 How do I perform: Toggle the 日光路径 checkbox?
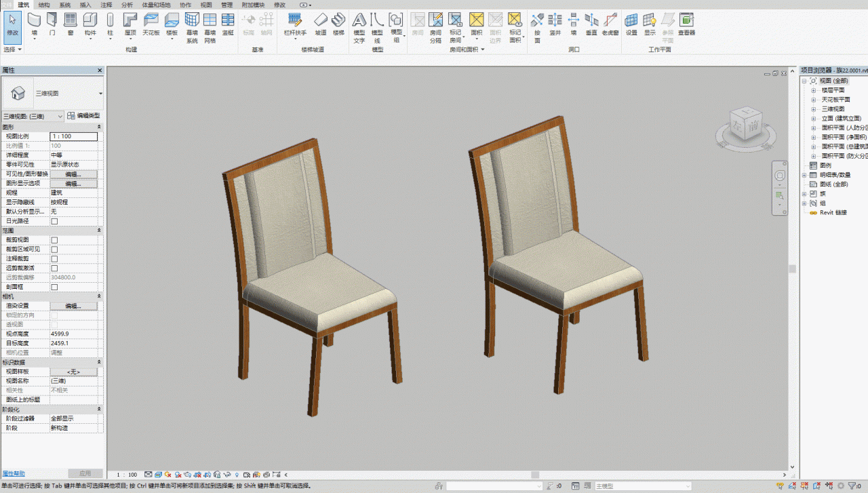click(54, 221)
